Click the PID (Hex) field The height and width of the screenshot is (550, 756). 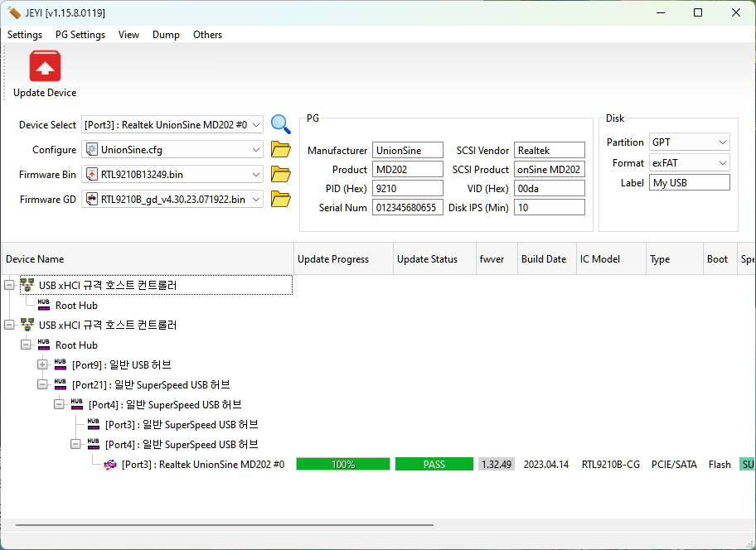tap(407, 188)
